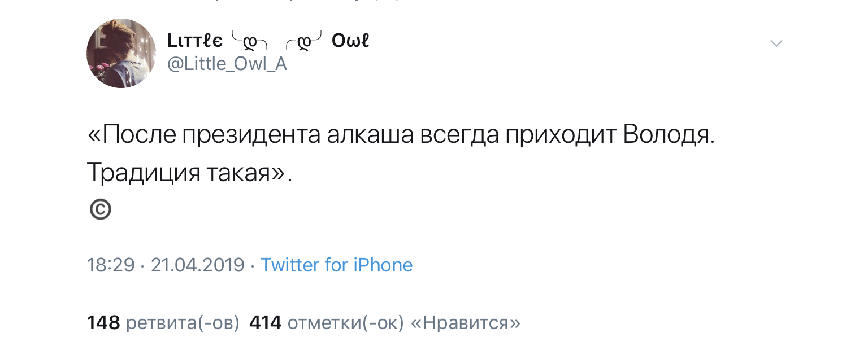Click the word "Oωℓ" in display name
Image resolution: width=868 pixels, height=346 pixels.
pos(350,41)
